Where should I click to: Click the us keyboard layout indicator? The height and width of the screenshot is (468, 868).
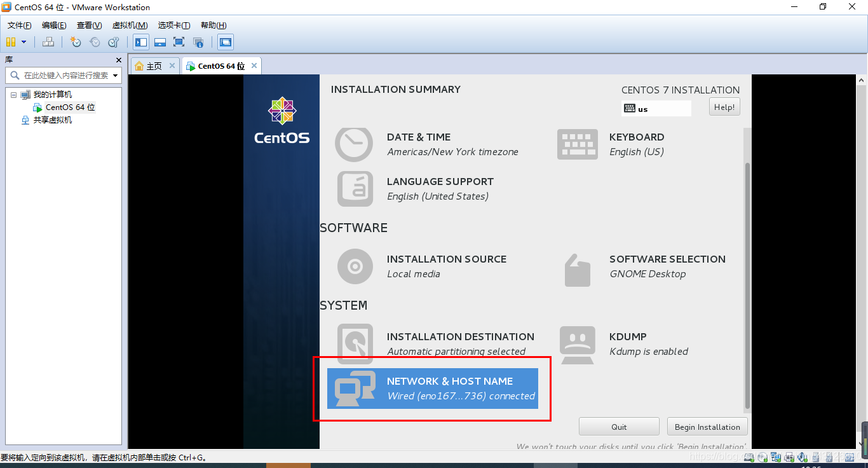tap(656, 109)
